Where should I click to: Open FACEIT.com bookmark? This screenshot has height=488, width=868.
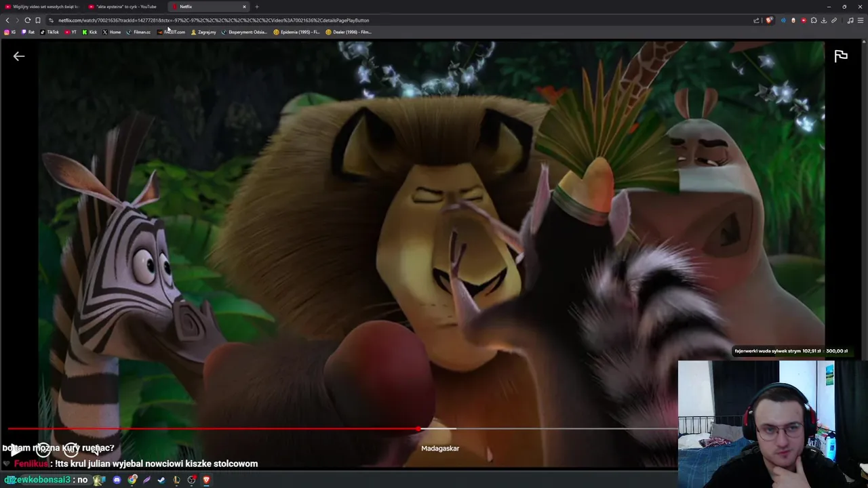coord(172,32)
